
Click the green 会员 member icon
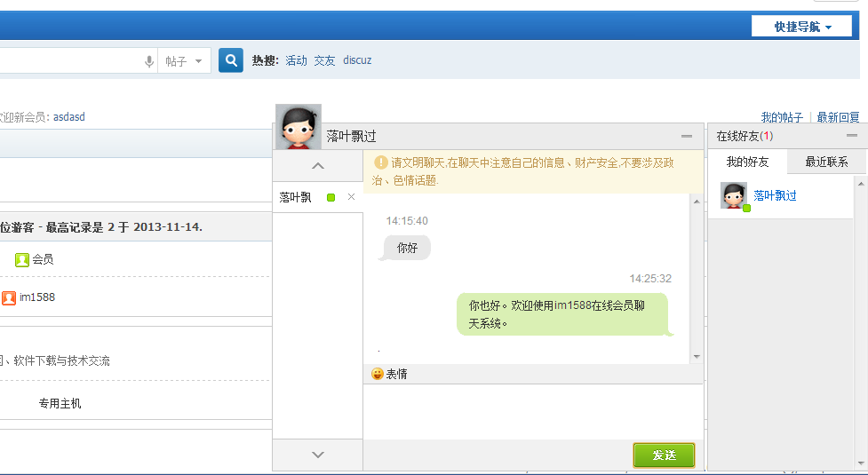point(22,260)
